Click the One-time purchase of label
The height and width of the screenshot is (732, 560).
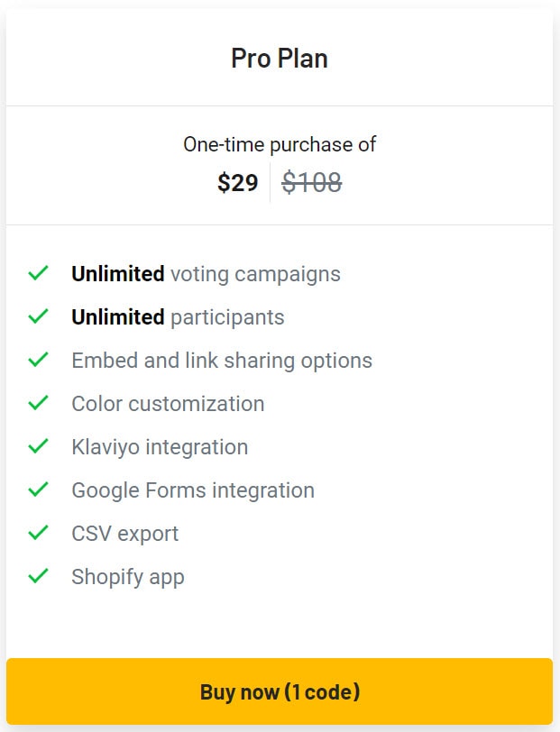[280, 143]
